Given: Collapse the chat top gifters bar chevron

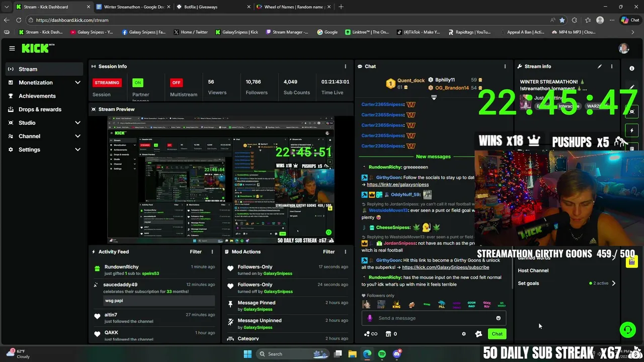Looking at the screenshot, I should [434, 98].
